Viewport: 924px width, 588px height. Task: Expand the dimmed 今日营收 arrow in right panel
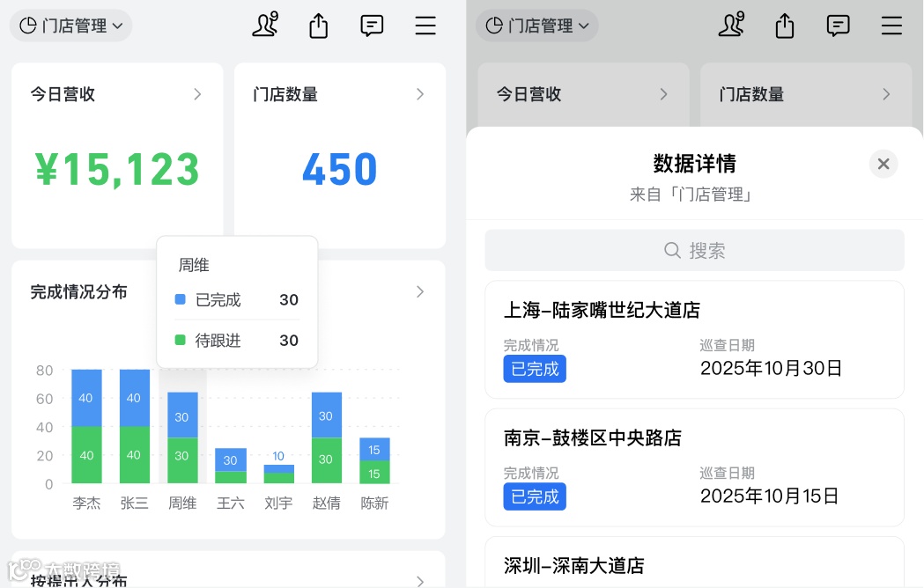(663, 94)
